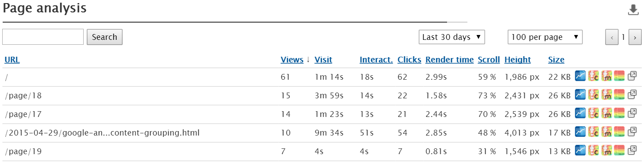
Task: Open the Last 30 days dropdown
Action: (x=452, y=37)
